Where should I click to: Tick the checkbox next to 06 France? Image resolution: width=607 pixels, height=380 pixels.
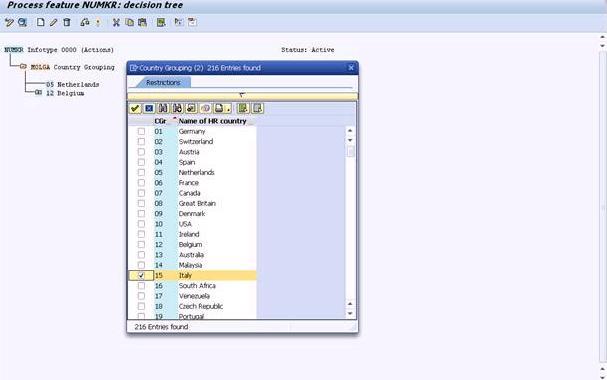(x=141, y=183)
